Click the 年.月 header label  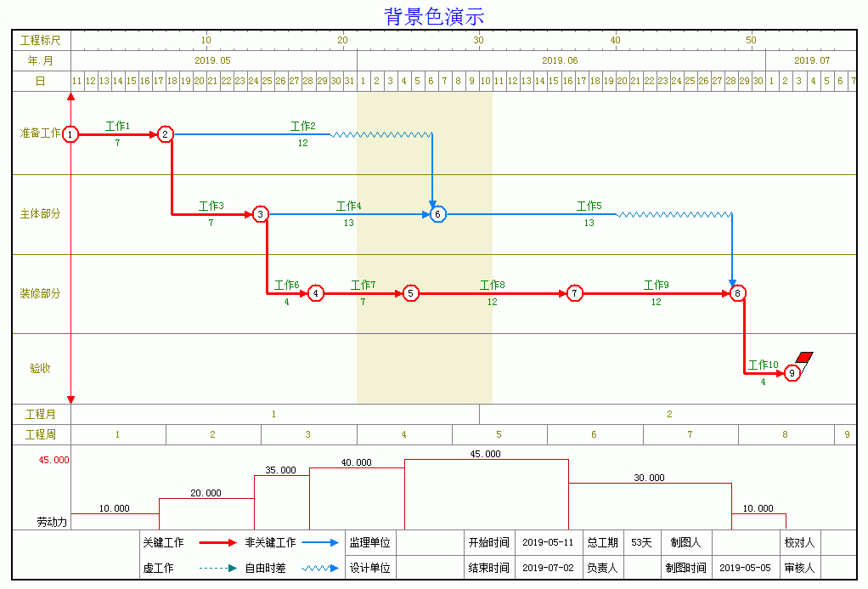(x=41, y=60)
